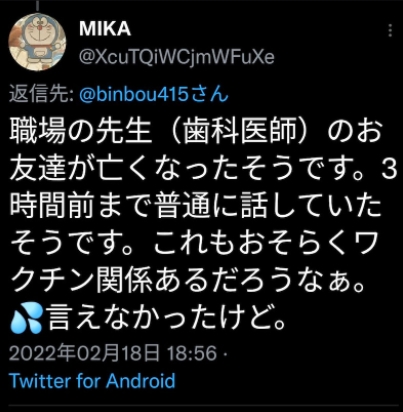Image resolution: width=403 pixels, height=412 pixels.
Task: Click the divider line below tweet source
Action: click(x=204, y=406)
